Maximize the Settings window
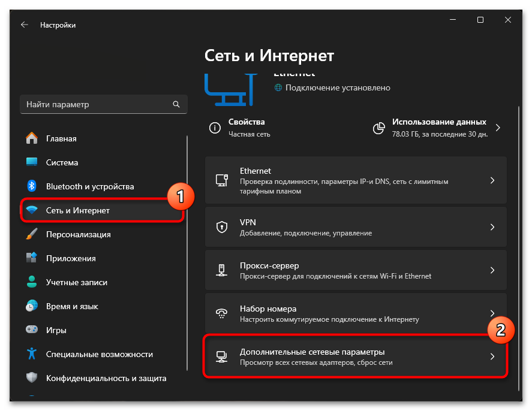 point(480,20)
